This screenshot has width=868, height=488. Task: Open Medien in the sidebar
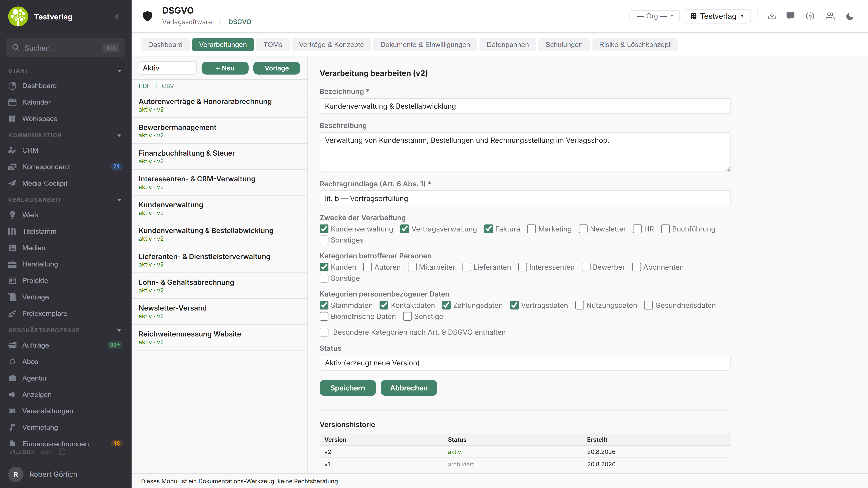coord(65,248)
